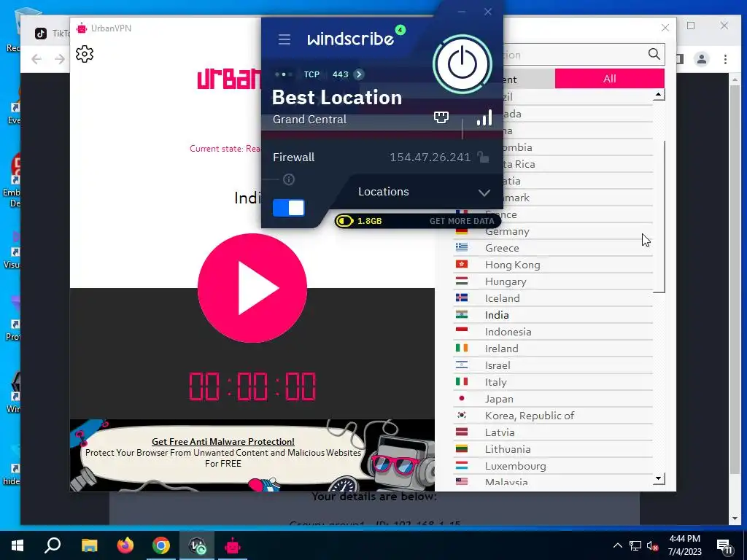This screenshot has width=747, height=560.
Task: Open the Windscribe hamburger menu
Action: pyautogui.click(x=285, y=39)
